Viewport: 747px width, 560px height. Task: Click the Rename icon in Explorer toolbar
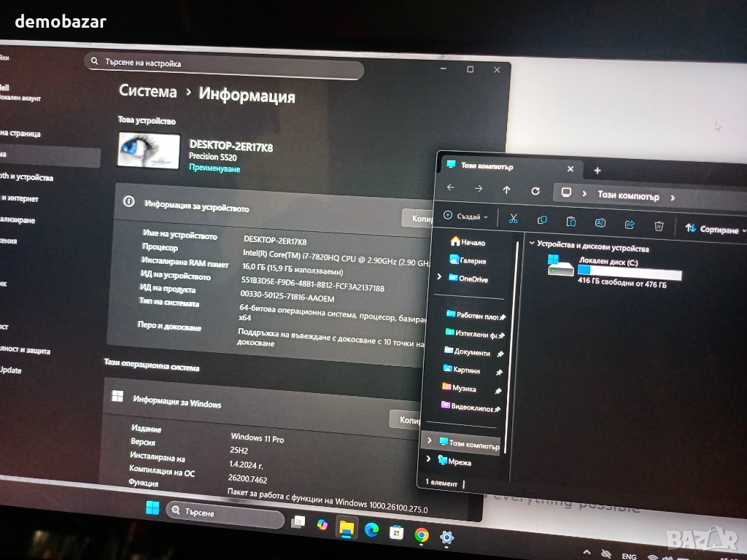[x=600, y=223]
